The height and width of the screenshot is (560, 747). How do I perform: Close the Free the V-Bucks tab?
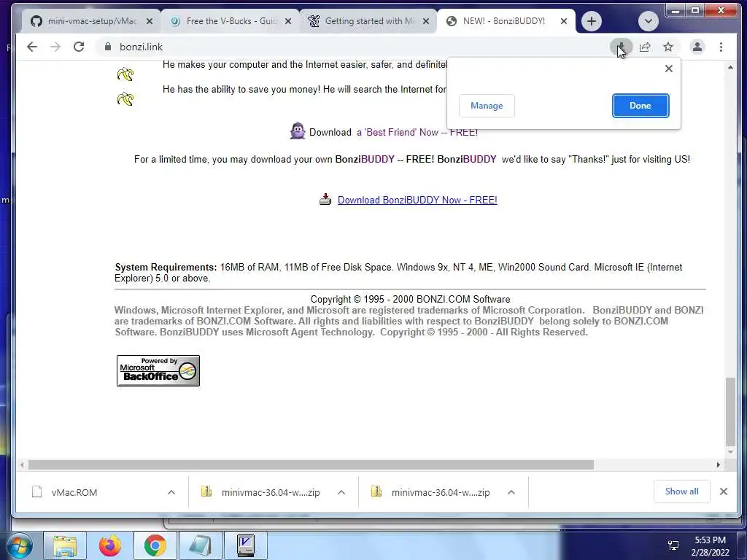point(287,21)
